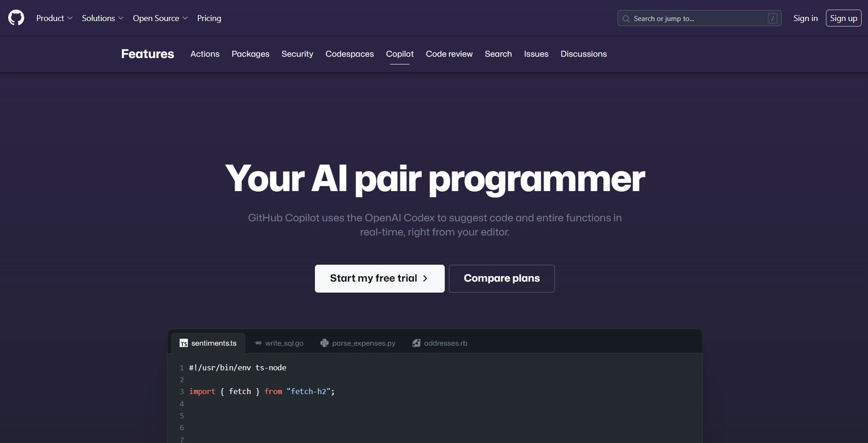This screenshot has height=443, width=868.
Task: Click the slash shortcut indicator in search box
Action: pos(772,18)
